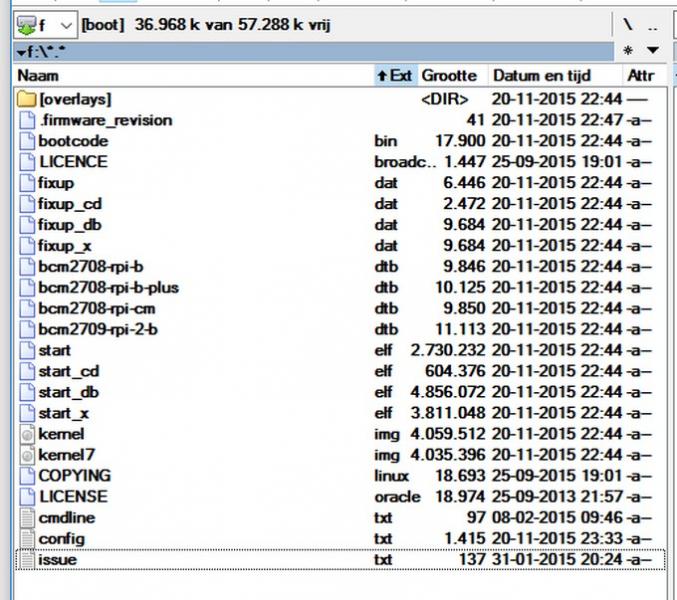Click the kernel7 img disc icon
677x600 pixels.
[27, 455]
